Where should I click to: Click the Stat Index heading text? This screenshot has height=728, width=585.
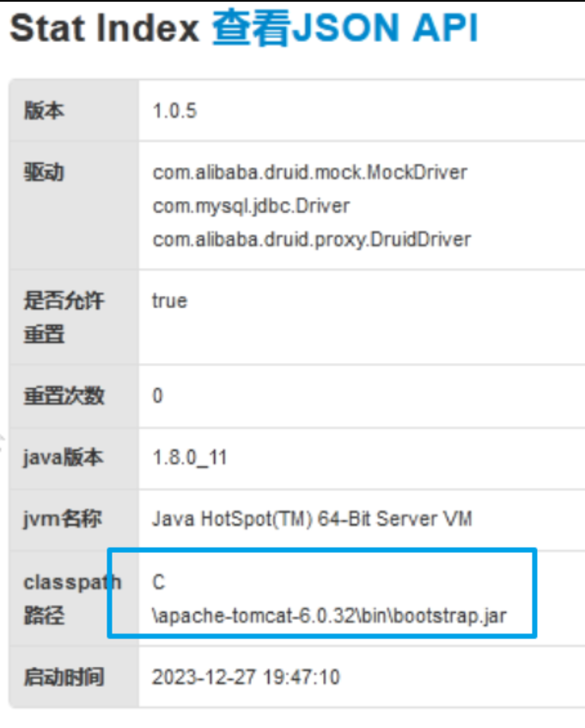(x=105, y=28)
